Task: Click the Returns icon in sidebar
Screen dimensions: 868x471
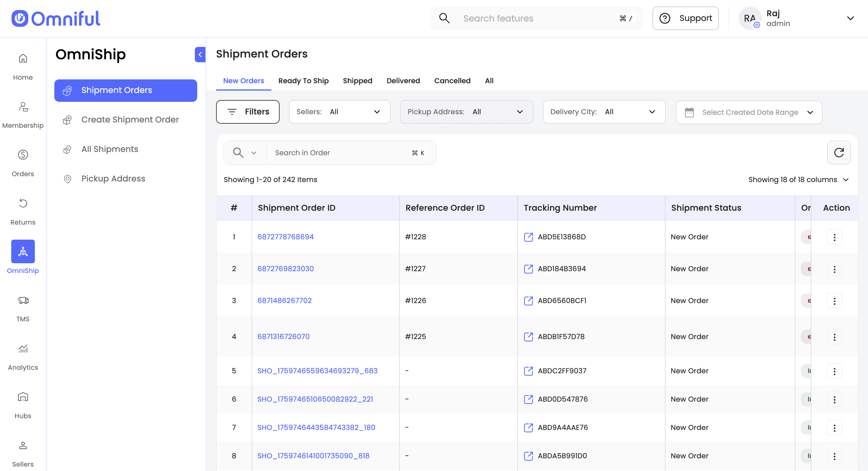Action: [x=23, y=203]
